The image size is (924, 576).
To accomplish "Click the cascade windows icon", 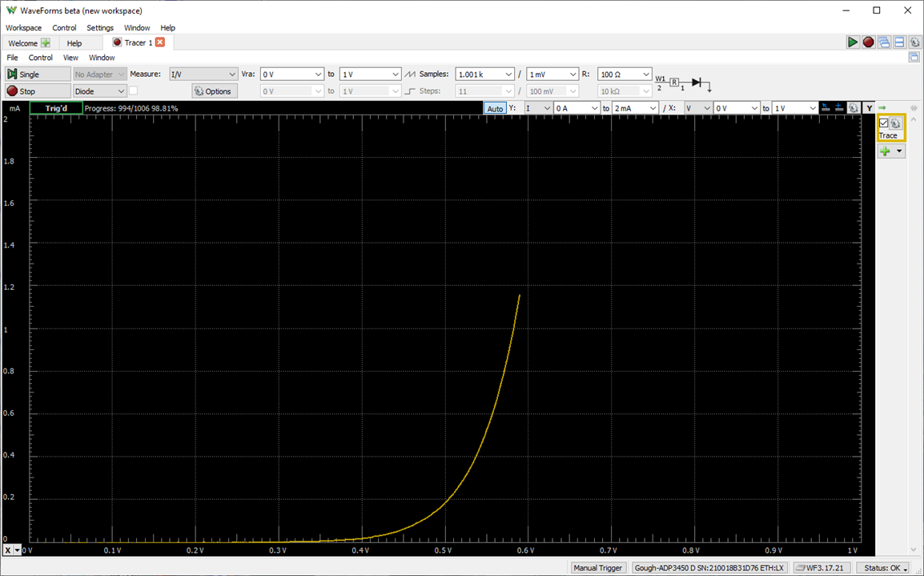I will (884, 42).
